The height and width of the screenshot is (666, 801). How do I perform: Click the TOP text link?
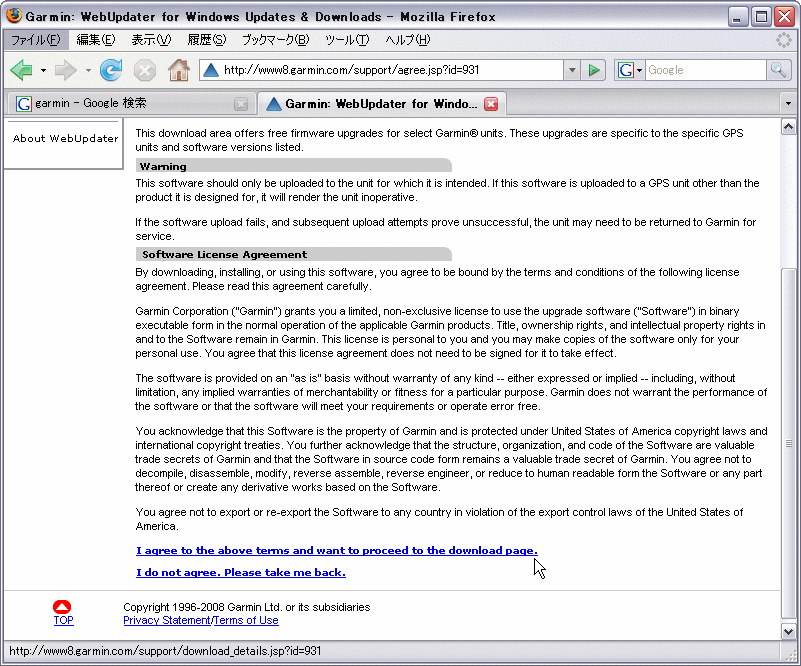(x=63, y=620)
